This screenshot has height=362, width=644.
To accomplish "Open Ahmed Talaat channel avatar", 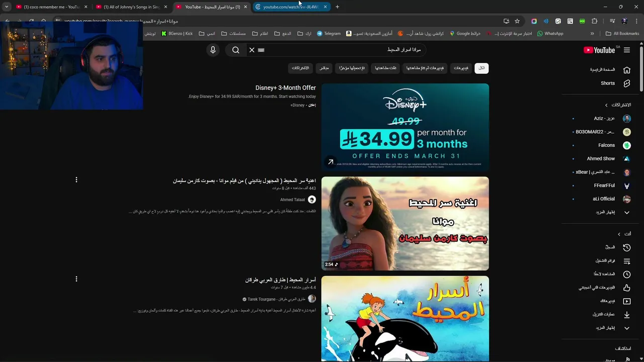I will [312, 200].
